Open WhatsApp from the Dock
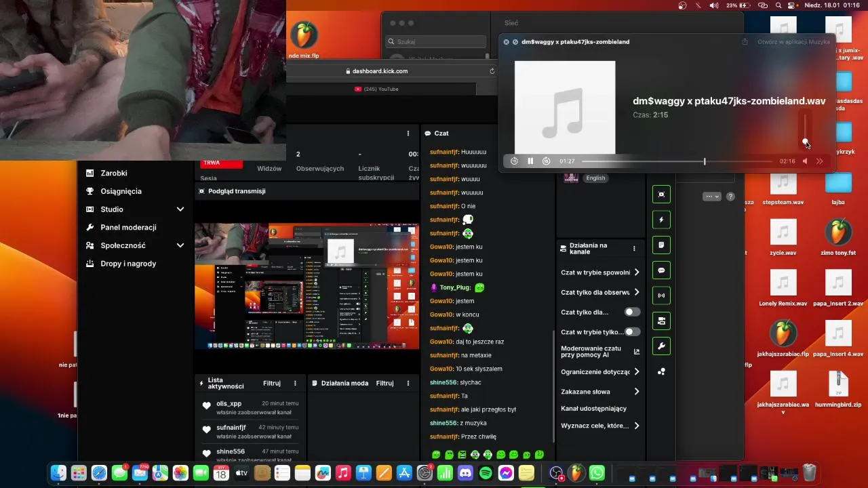 [597, 472]
